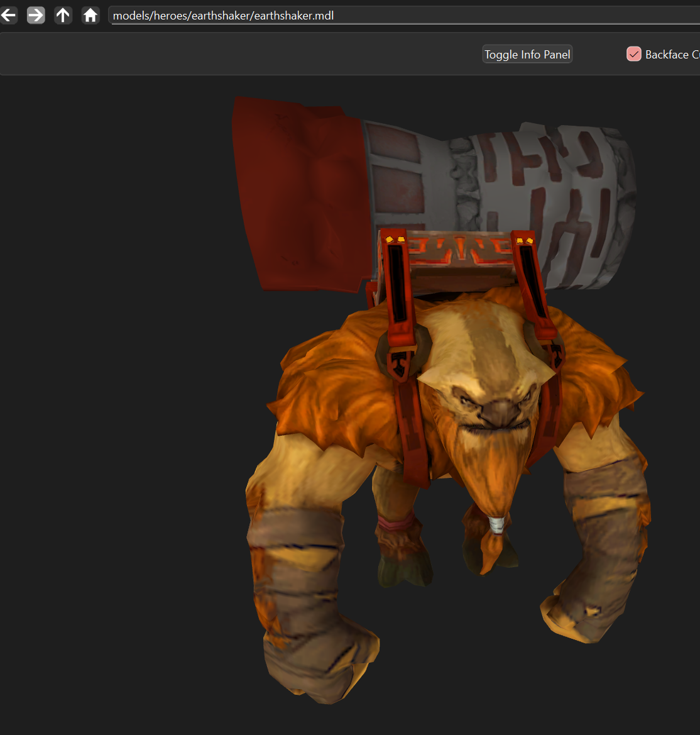The width and height of the screenshot is (700, 735).
Task: Click the earthshaker.mdl path field
Action: coord(404,16)
